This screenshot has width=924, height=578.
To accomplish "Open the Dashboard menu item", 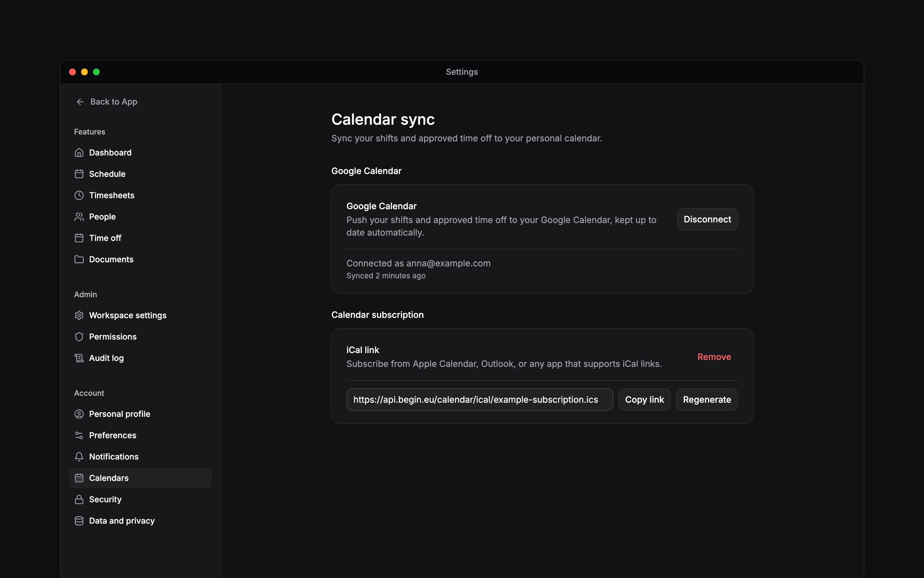I will click(140, 153).
